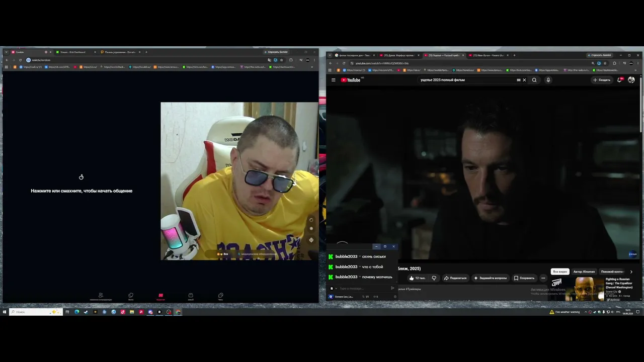Open the YouTube guide hamburger menu
This screenshot has width=644, height=362.
pos(333,80)
